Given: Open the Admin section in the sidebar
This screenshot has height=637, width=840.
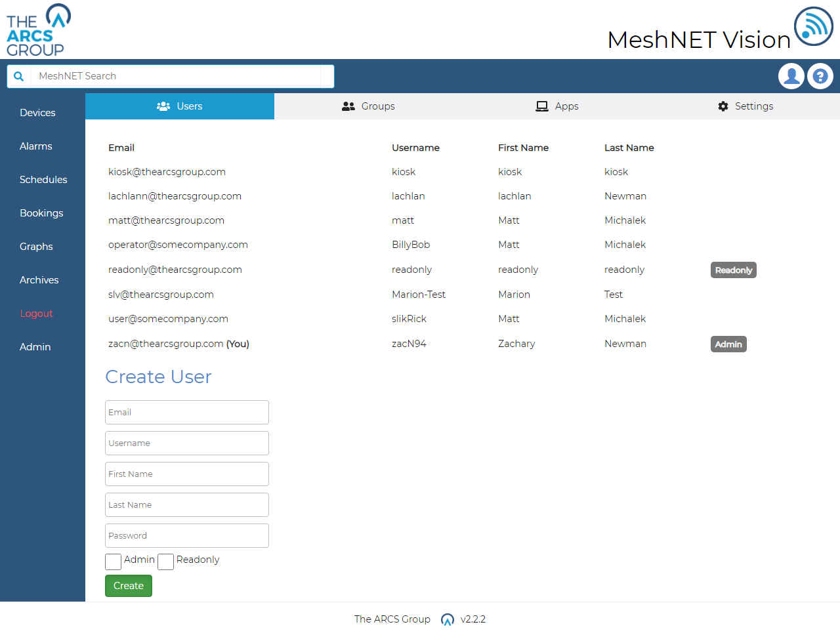Looking at the screenshot, I should click(35, 346).
